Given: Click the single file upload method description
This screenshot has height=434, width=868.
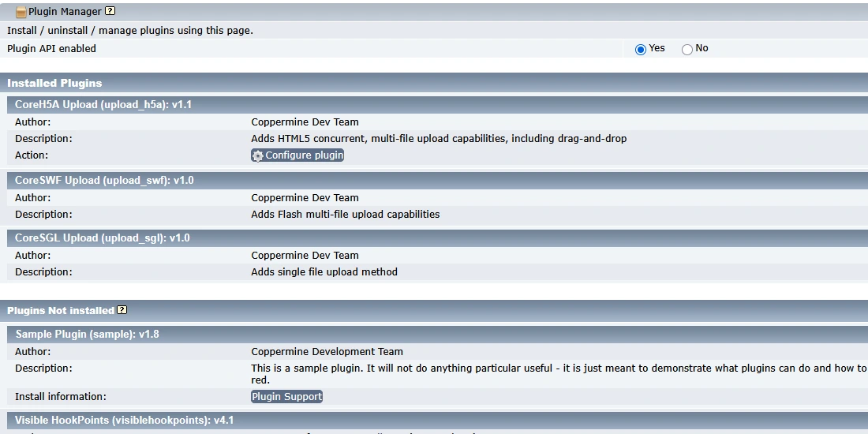Looking at the screenshot, I should tap(324, 272).
